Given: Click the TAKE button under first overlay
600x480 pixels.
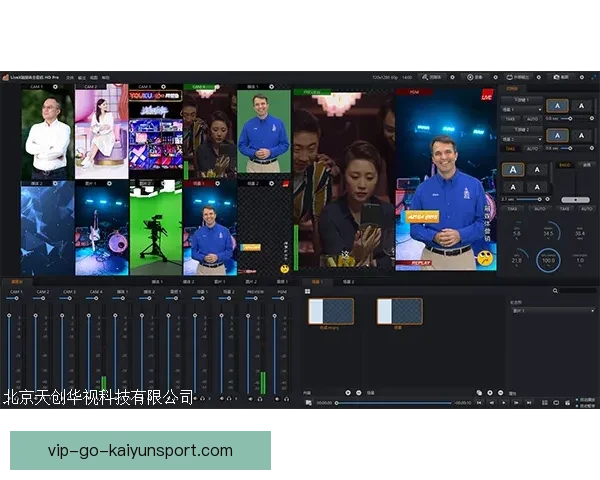Looking at the screenshot, I should click(510, 118).
